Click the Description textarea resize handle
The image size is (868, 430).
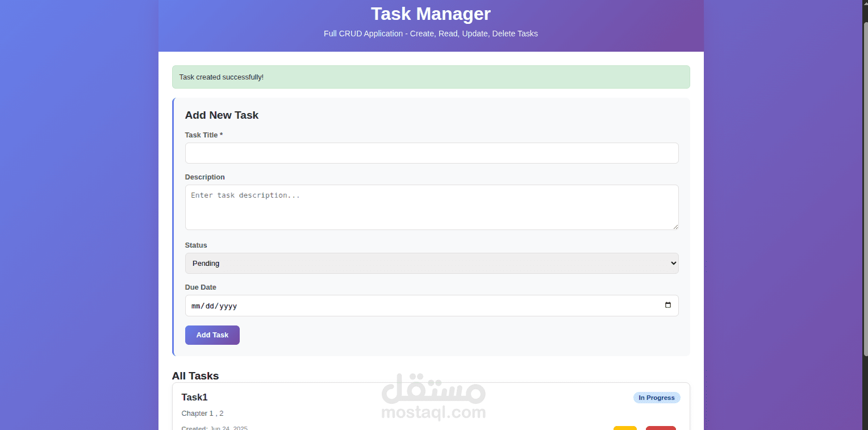(675, 226)
